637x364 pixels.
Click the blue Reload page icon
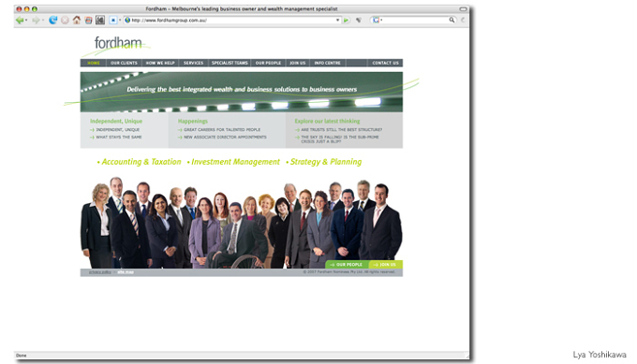[x=52, y=20]
